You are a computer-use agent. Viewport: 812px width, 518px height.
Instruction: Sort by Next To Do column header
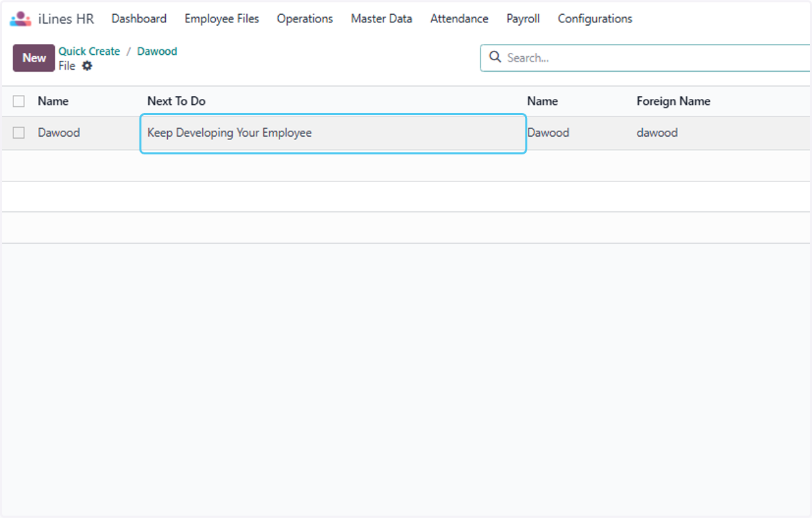click(x=176, y=101)
